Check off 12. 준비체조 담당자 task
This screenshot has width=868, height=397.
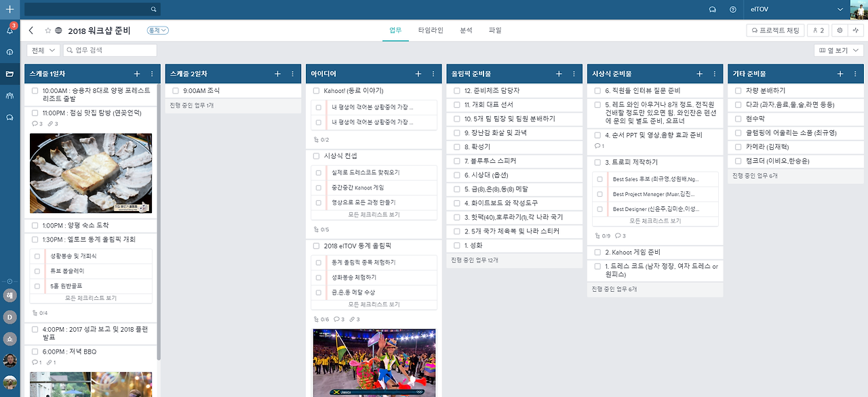click(457, 90)
